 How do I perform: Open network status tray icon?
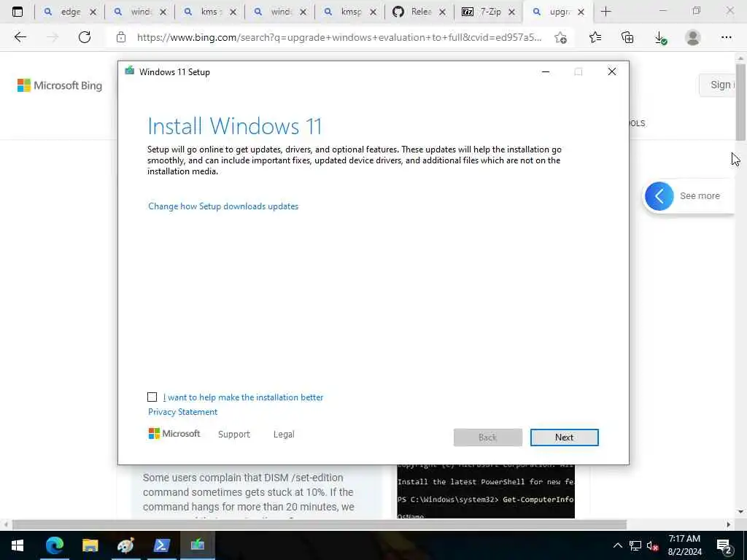(x=635, y=545)
